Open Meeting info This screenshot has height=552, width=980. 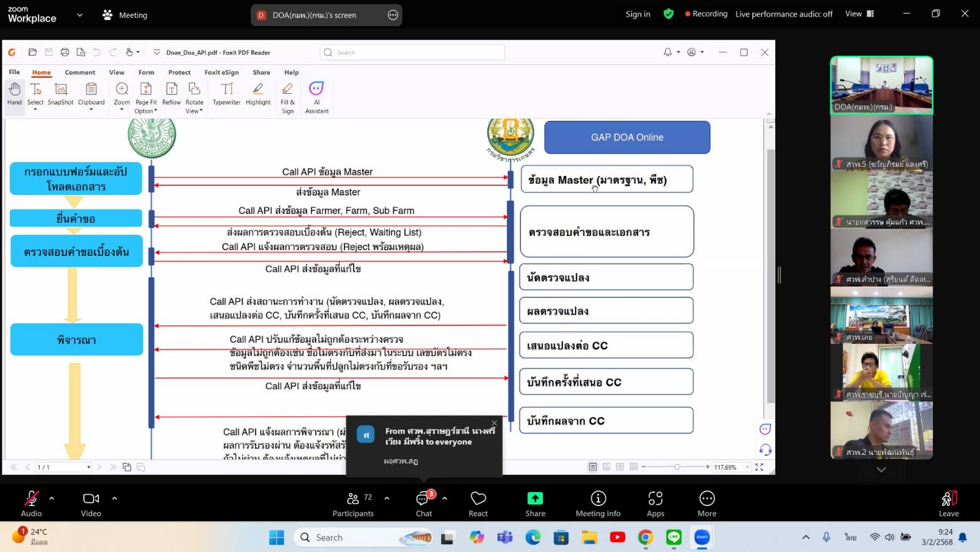[598, 503]
